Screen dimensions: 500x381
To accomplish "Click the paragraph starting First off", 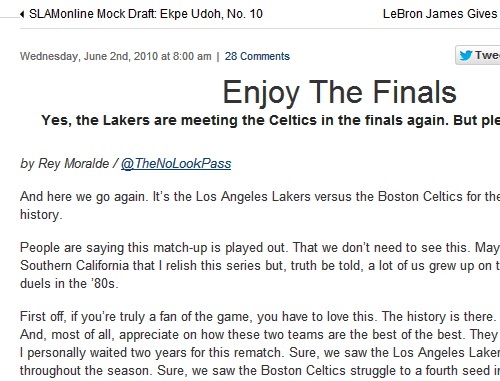I will pos(260,344).
